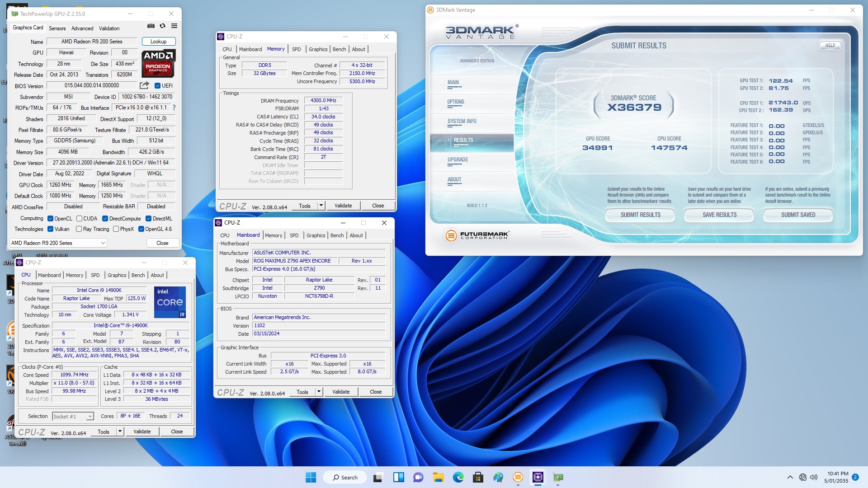This screenshot has height=488, width=868.
Task: Click the Futuremark logo in 3DMark Vantage
Action: click(477, 235)
